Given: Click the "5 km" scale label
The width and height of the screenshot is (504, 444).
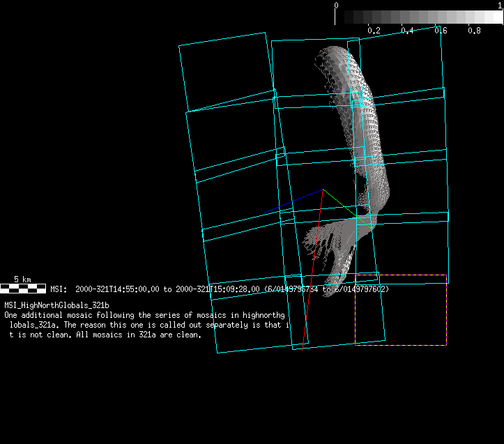Looking at the screenshot, I should pyautogui.click(x=22, y=279).
